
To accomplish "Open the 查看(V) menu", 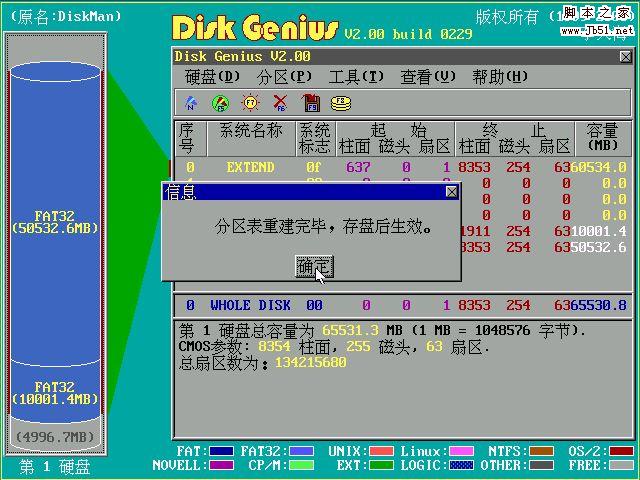I will 429,77.
